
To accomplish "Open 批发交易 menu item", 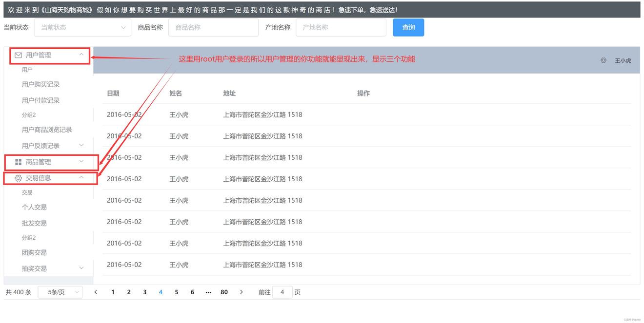I will (34, 223).
